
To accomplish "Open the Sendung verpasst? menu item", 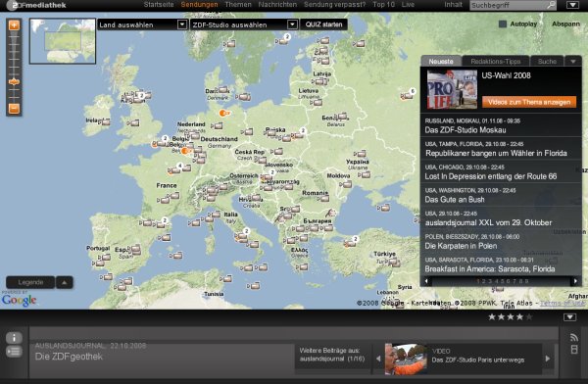I will (334, 5).
